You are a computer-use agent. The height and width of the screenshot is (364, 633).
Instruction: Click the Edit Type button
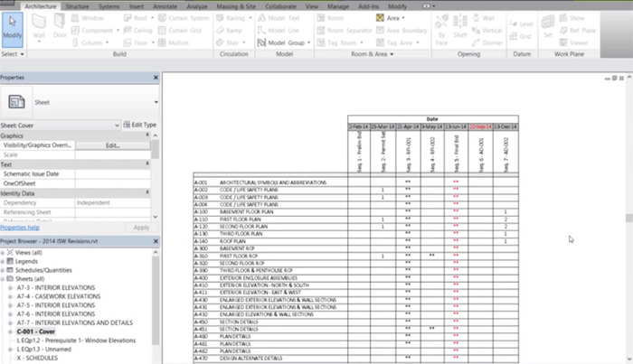pyautogui.click(x=139, y=125)
